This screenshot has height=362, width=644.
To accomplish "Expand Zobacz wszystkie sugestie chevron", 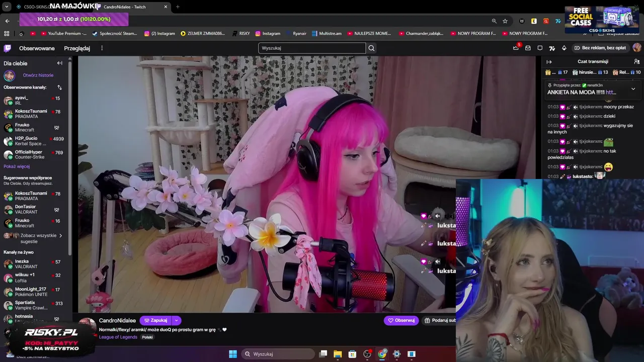I will point(61,235).
